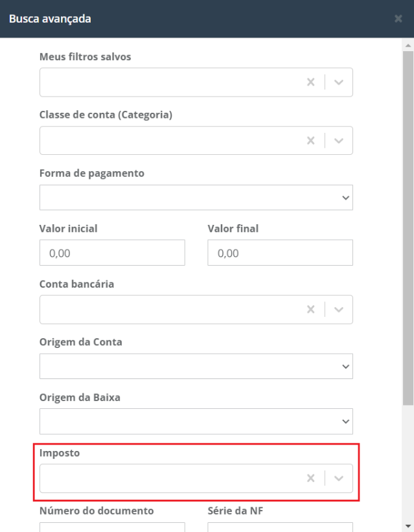
Task: Clear the Meus filtros salvos field with the X icon
Action: point(310,82)
